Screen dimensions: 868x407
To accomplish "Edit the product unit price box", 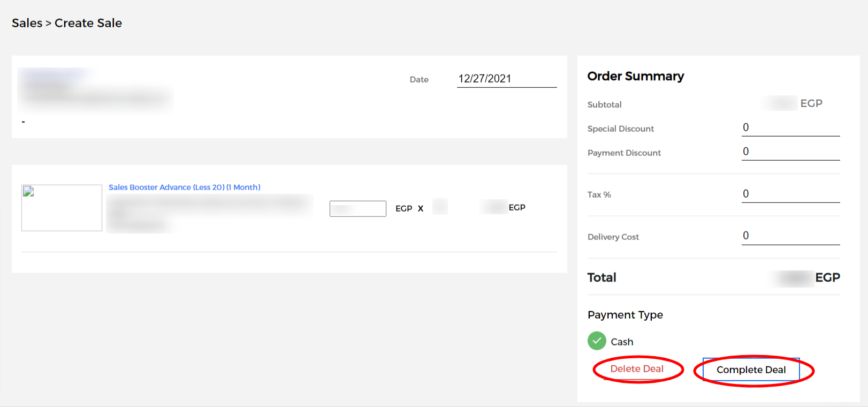I will click(357, 209).
